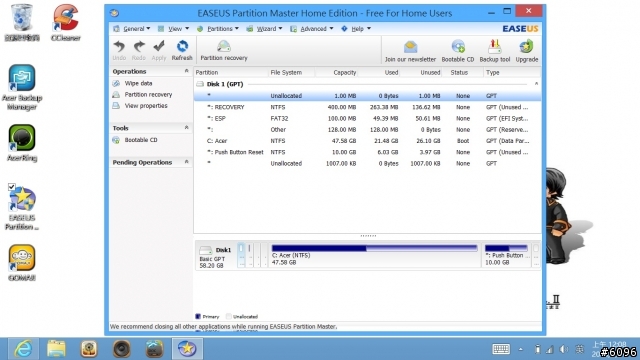
Task: Click the Upgrade toolbar icon
Action: click(527, 51)
